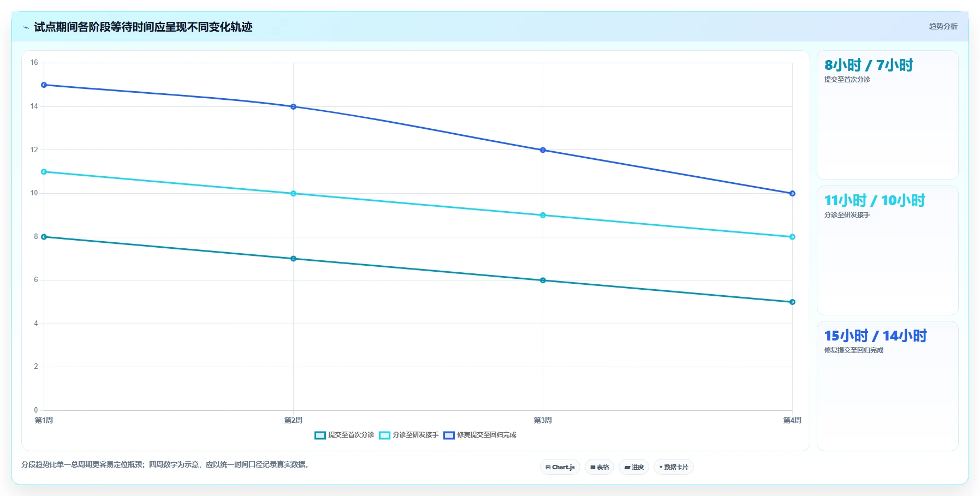
Task: Click the 提交至首次分诊 legend label
Action: coord(351,435)
